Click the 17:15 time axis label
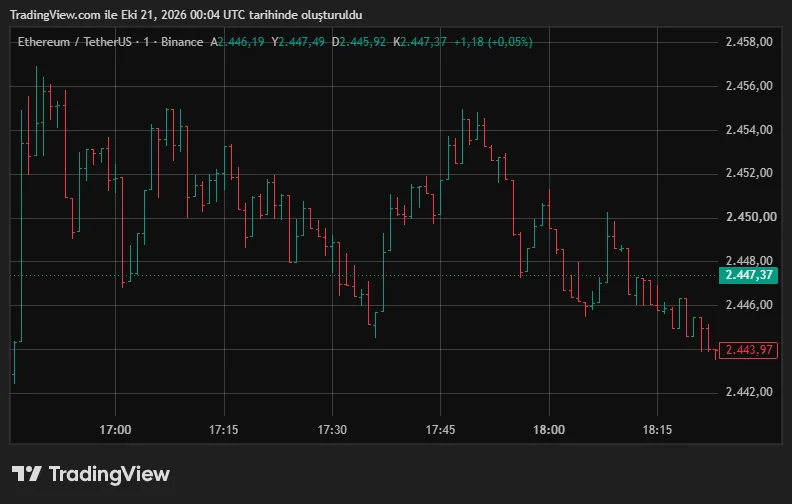 223,430
